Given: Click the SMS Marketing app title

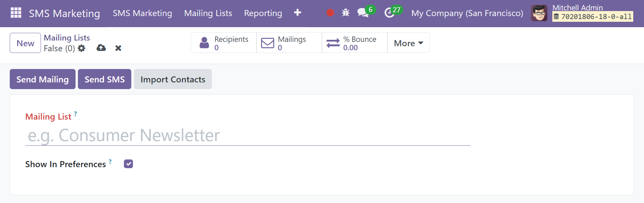Looking at the screenshot, I should (64, 13).
